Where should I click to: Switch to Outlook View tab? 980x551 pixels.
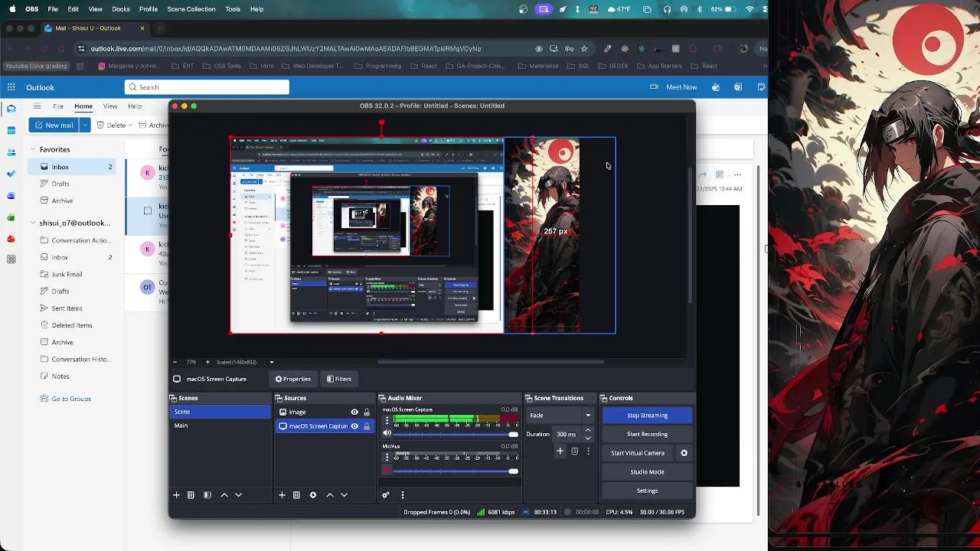point(110,106)
